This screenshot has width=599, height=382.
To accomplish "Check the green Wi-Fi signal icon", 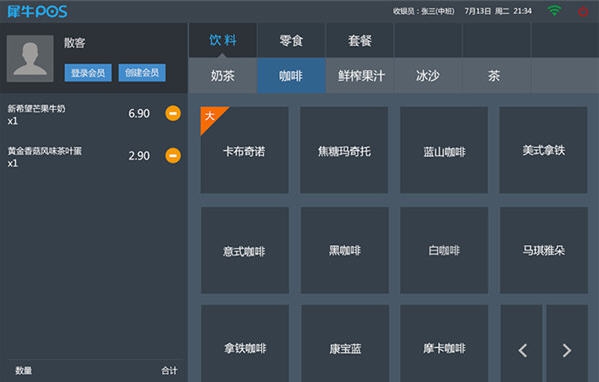I will [x=554, y=10].
